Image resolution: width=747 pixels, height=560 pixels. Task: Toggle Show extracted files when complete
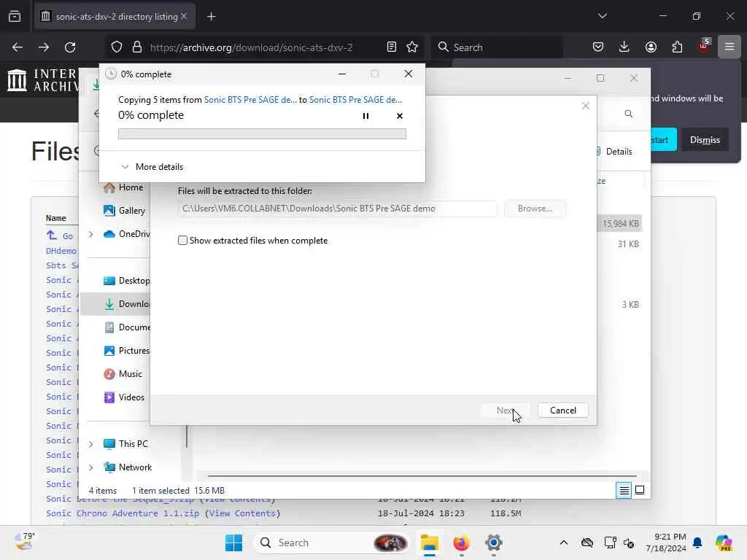(182, 241)
